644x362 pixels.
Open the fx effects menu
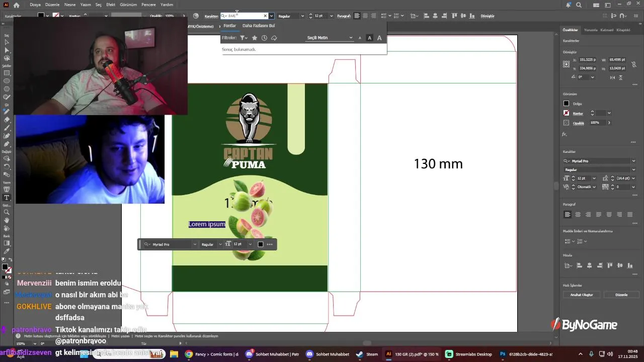[565, 134]
